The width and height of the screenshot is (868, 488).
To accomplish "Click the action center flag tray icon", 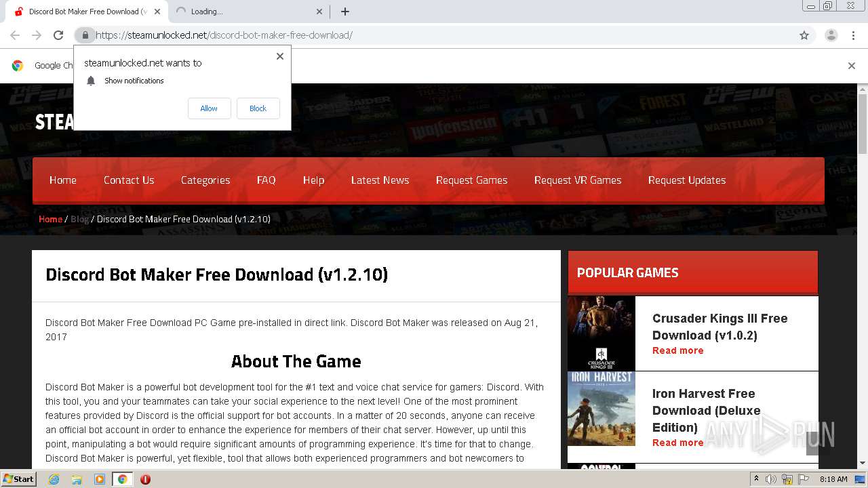I will tap(804, 479).
